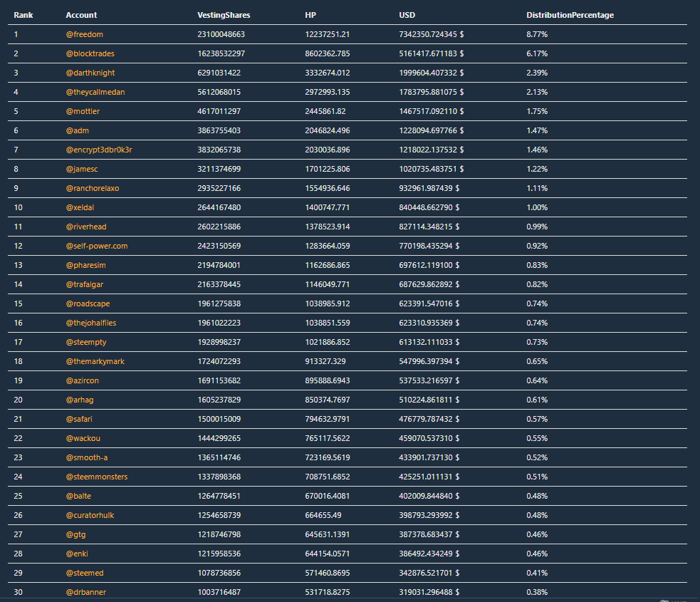Visit the @jamesc account page
This screenshot has width=700, height=602.
[x=82, y=169]
